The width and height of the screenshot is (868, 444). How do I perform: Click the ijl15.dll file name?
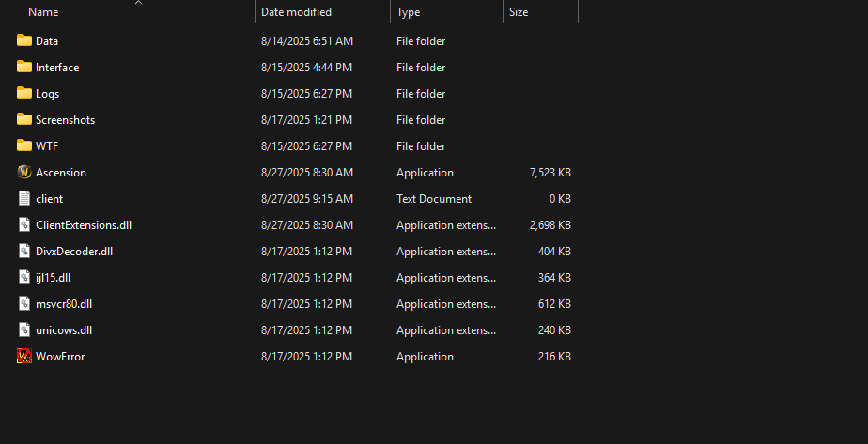(54, 278)
